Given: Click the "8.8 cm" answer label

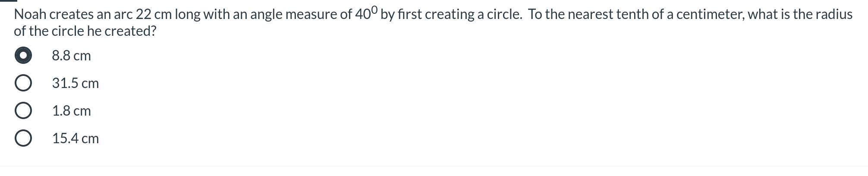Looking at the screenshot, I should [x=71, y=56].
